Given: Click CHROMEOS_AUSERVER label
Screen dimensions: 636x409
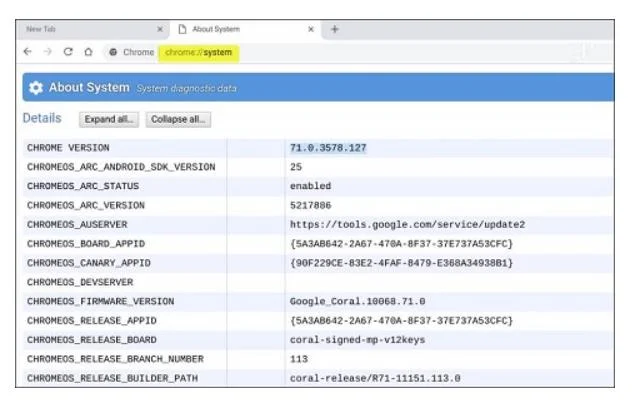Looking at the screenshot, I should point(77,224).
